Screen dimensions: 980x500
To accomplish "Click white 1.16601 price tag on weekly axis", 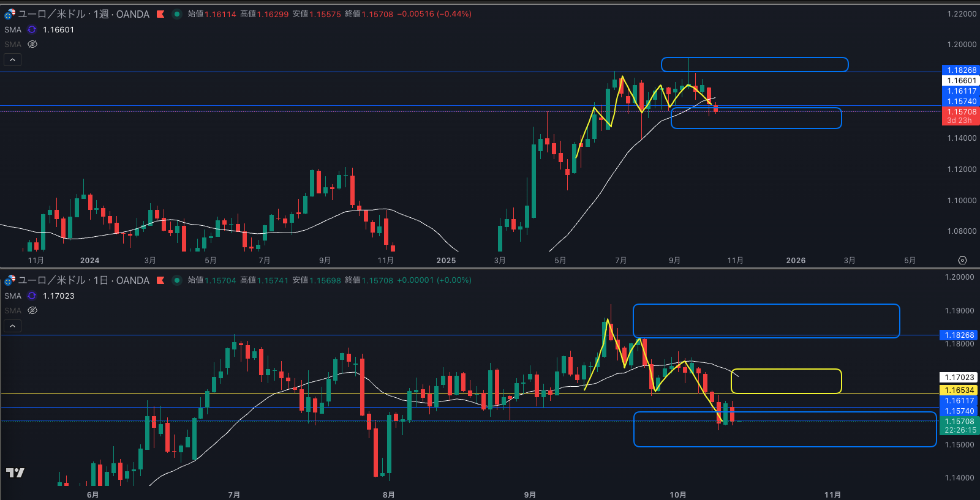I will coord(960,81).
